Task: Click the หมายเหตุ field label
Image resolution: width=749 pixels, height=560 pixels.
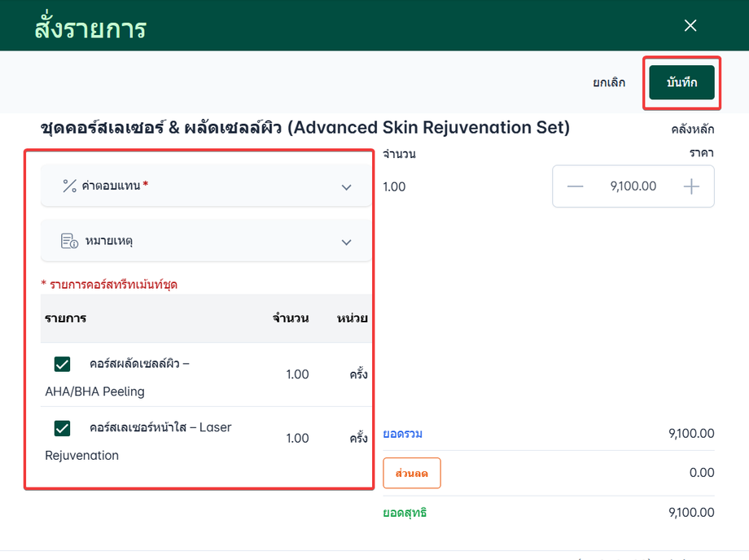Action: 109,241
